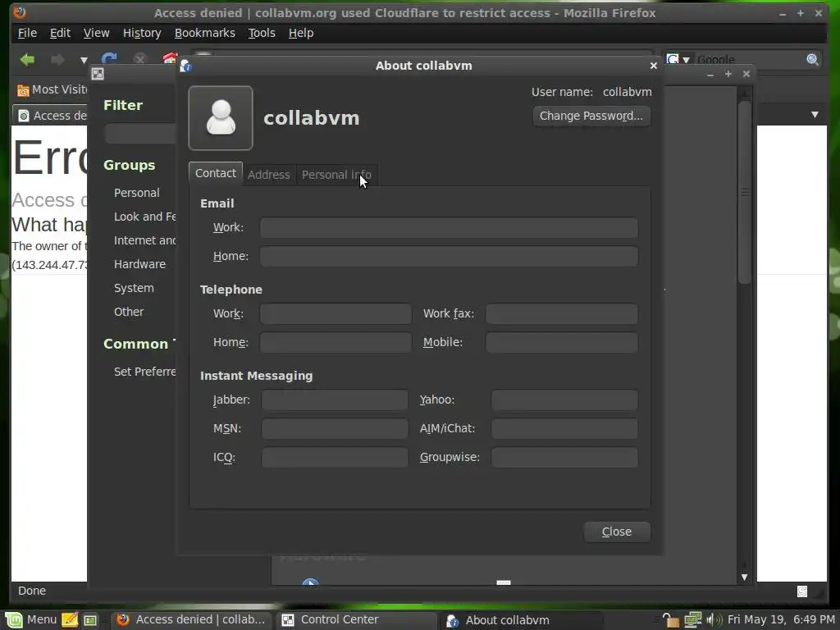Viewport: 840px width, 630px height.
Task: Click the user avatar picture button
Action: (x=221, y=118)
